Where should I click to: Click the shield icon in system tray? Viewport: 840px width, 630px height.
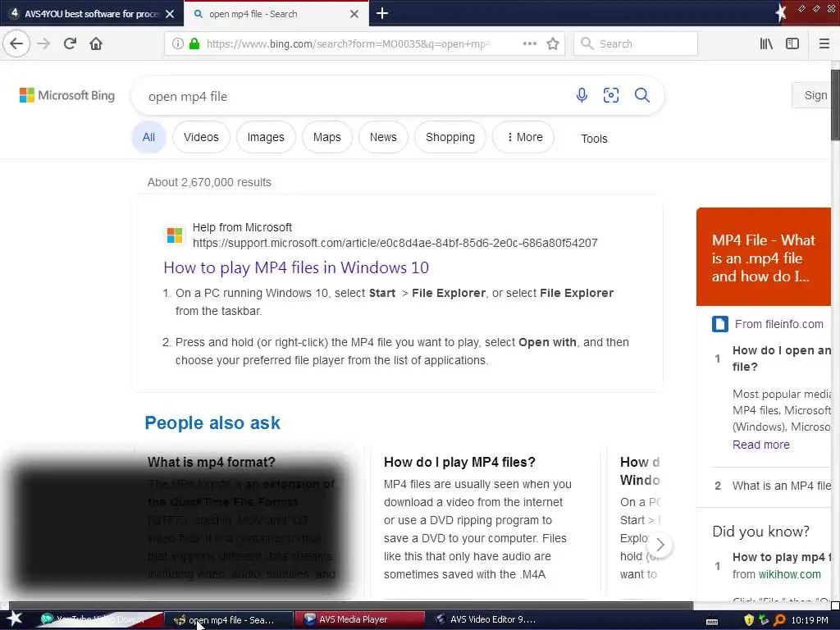coord(749,620)
